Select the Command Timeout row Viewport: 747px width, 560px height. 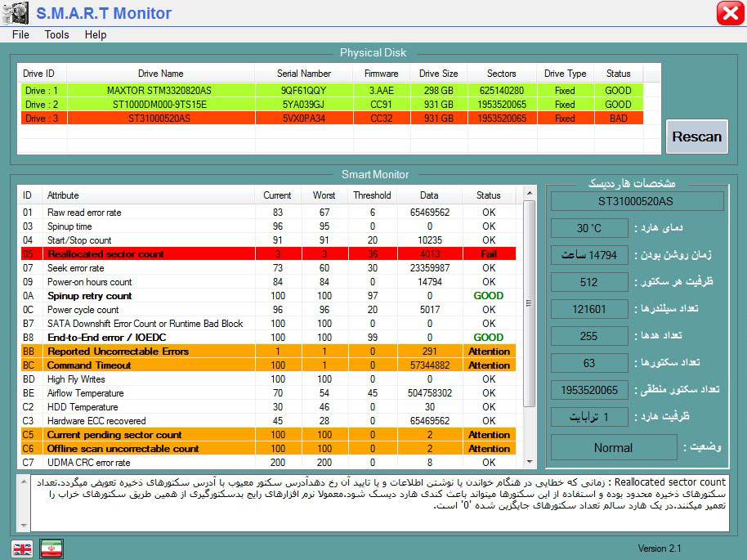coord(268,365)
